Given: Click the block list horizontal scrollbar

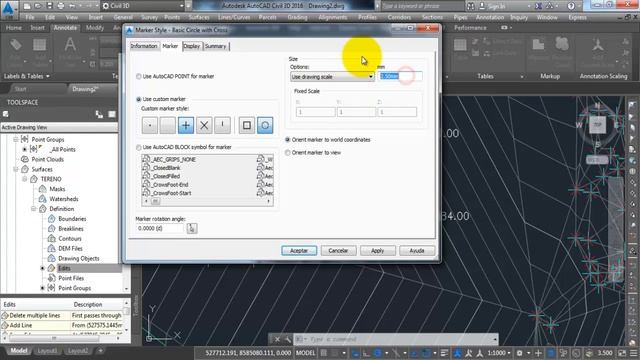Looking at the screenshot, I should 207,201.
